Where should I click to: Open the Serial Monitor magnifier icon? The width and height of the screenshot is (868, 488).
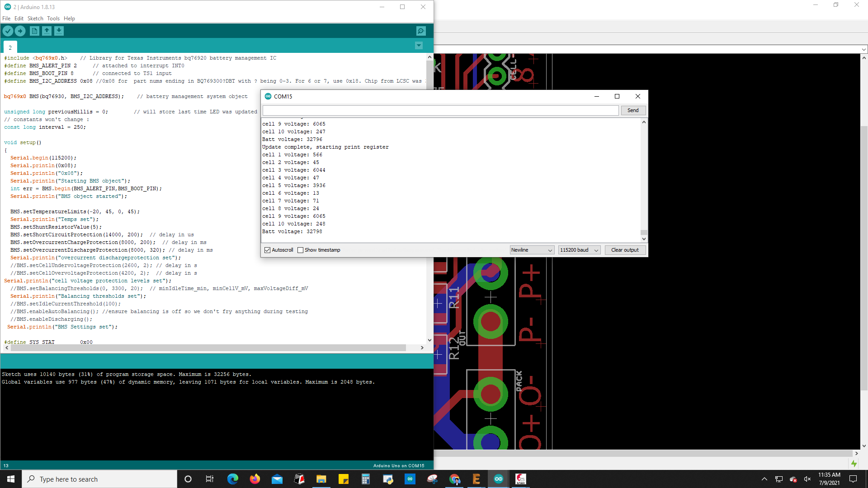click(x=421, y=31)
